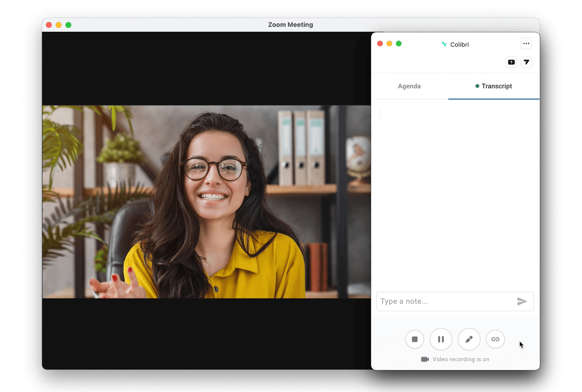Viewport: 582px width, 392px height.
Task: Stop the recording in Colibri
Action: pos(414,339)
